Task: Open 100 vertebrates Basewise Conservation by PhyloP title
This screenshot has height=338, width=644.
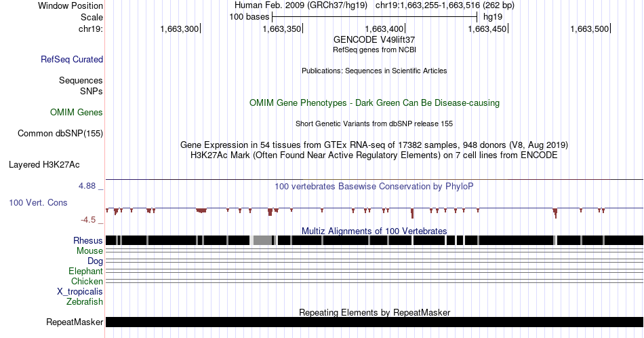Action: 374,186
